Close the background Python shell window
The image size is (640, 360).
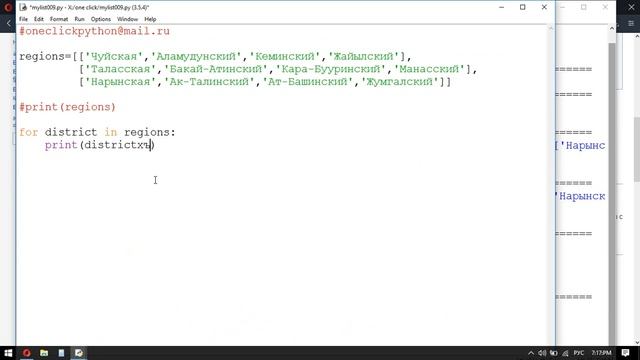point(605,7)
